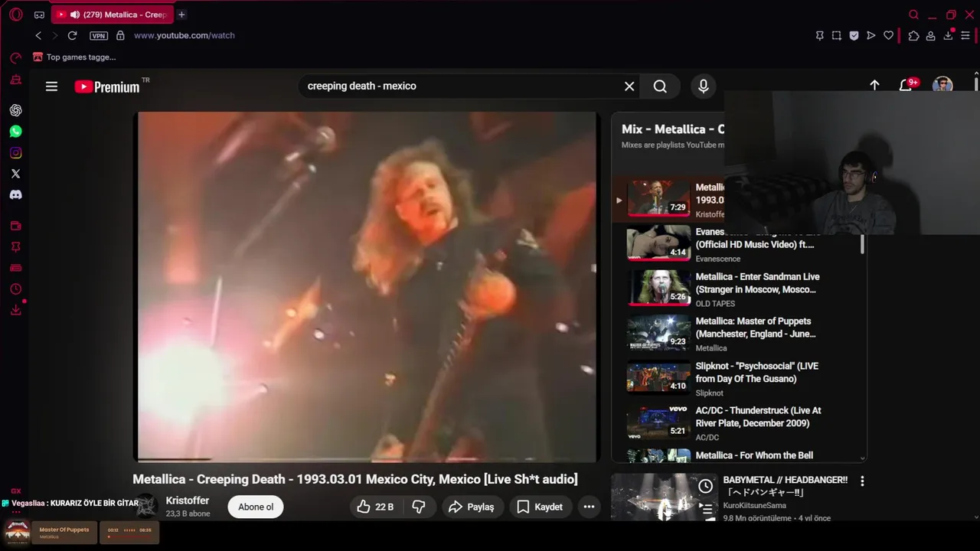Open downloads from the sidebar
980x551 pixels.
[15, 310]
